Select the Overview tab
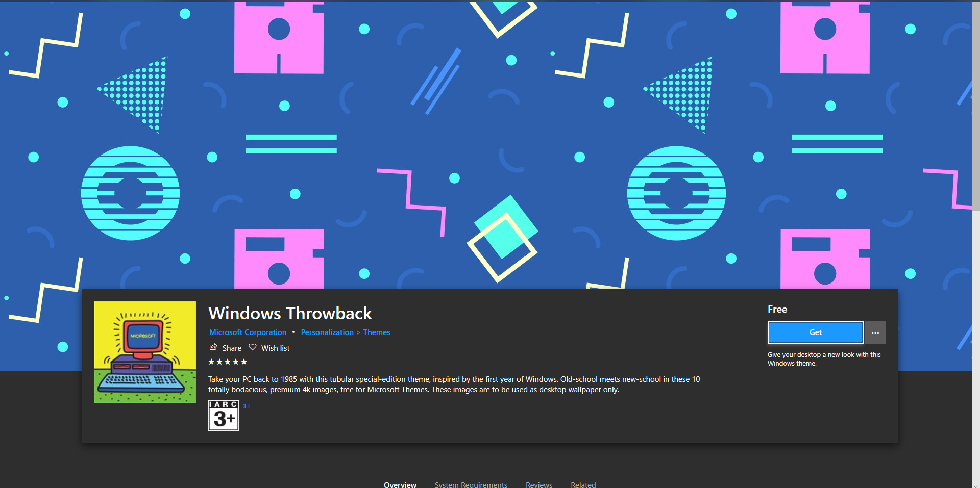The width and height of the screenshot is (980, 488). pyautogui.click(x=400, y=484)
